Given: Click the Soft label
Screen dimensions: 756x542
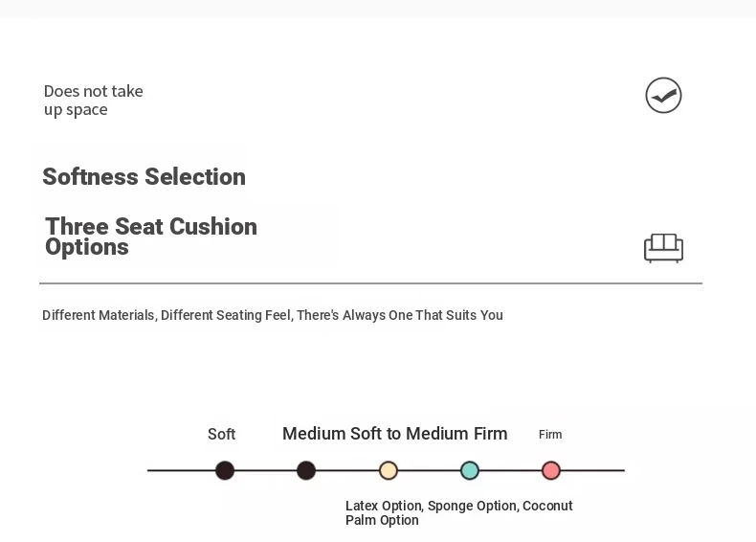Looking at the screenshot, I should 221,435.
